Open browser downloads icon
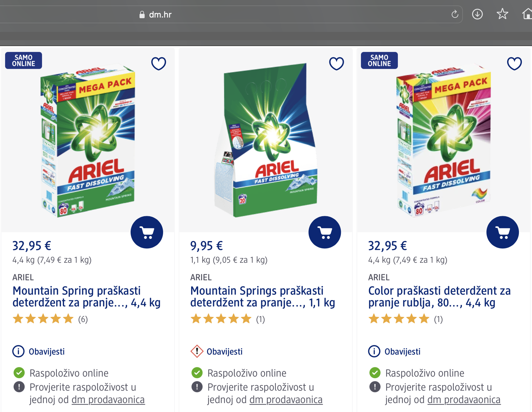Image resolution: width=532 pixels, height=412 pixels. (477, 14)
